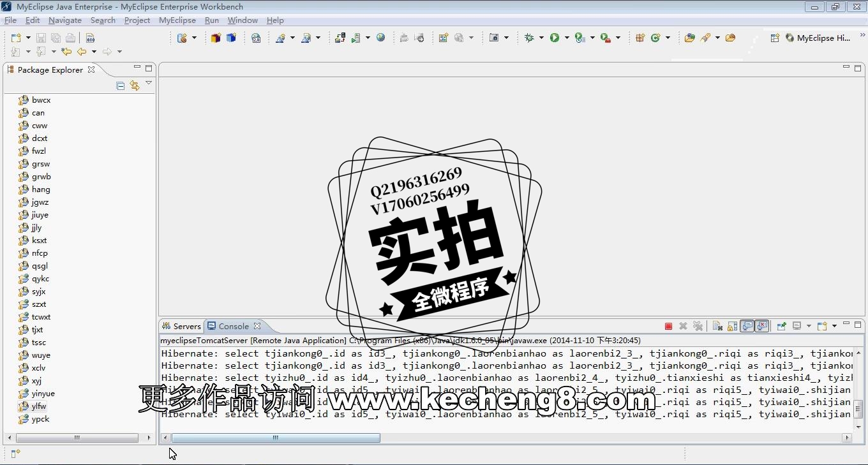The height and width of the screenshot is (465, 868).
Task: Open Package Explorer view menu triangle
Action: (149, 83)
